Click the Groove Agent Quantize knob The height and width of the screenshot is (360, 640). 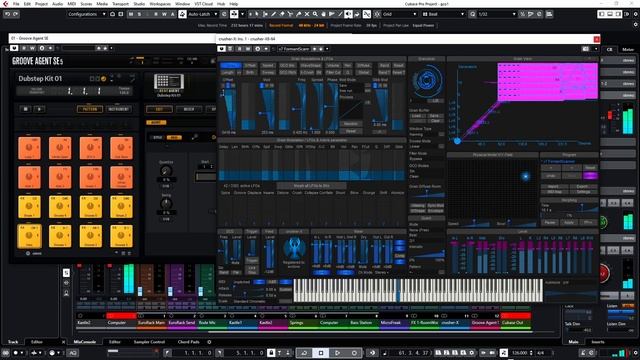166,171
